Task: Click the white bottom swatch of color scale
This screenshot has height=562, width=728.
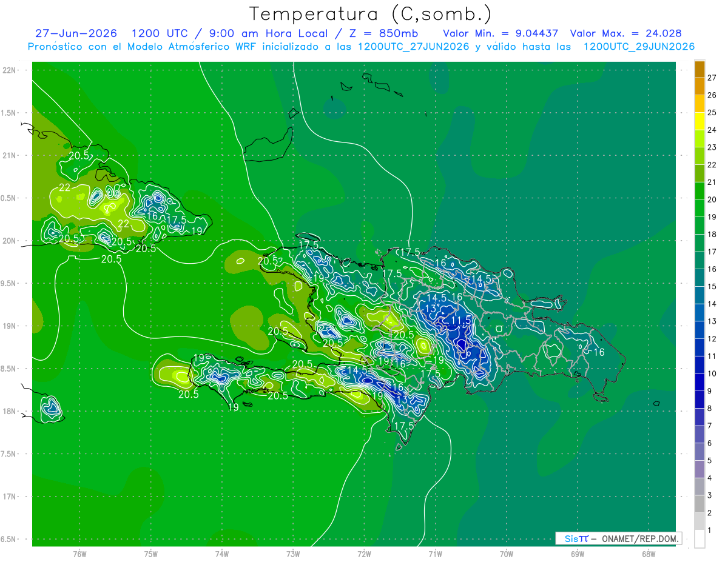Action: 700,539
